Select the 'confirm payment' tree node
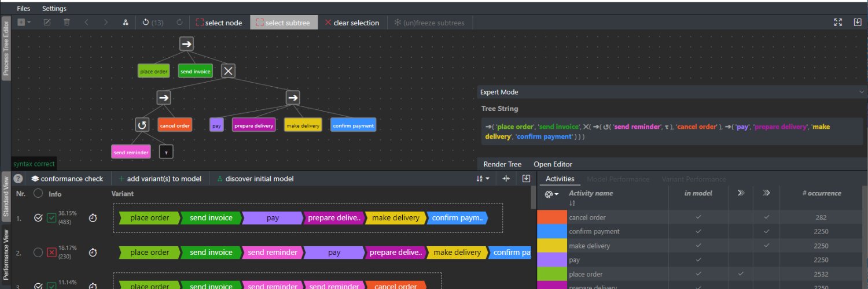The image size is (868, 289). (354, 125)
